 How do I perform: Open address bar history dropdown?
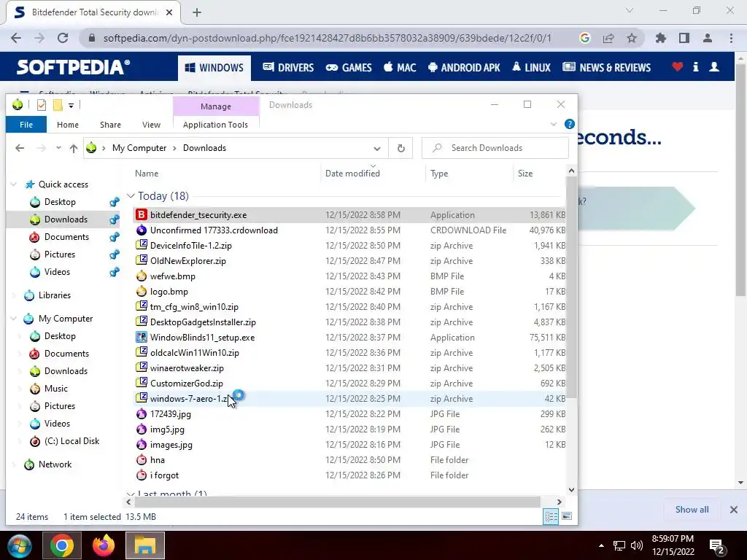377,148
